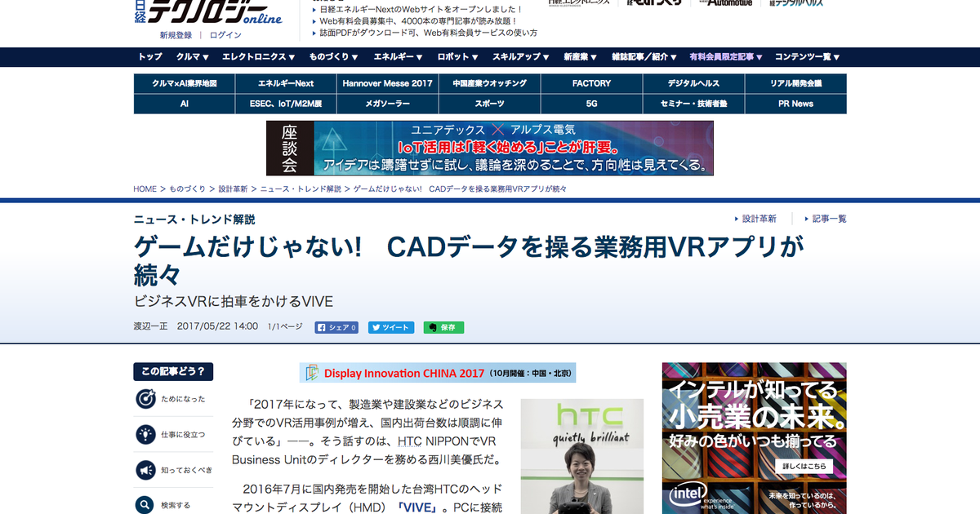Share article via Facebook シェア button
The width and height of the screenshot is (980, 514).
point(336,327)
